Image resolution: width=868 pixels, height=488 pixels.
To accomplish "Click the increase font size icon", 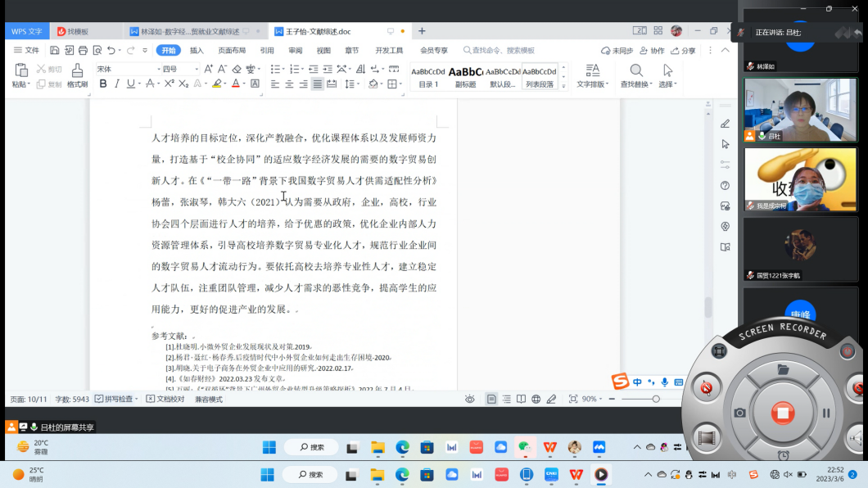I will coord(208,69).
